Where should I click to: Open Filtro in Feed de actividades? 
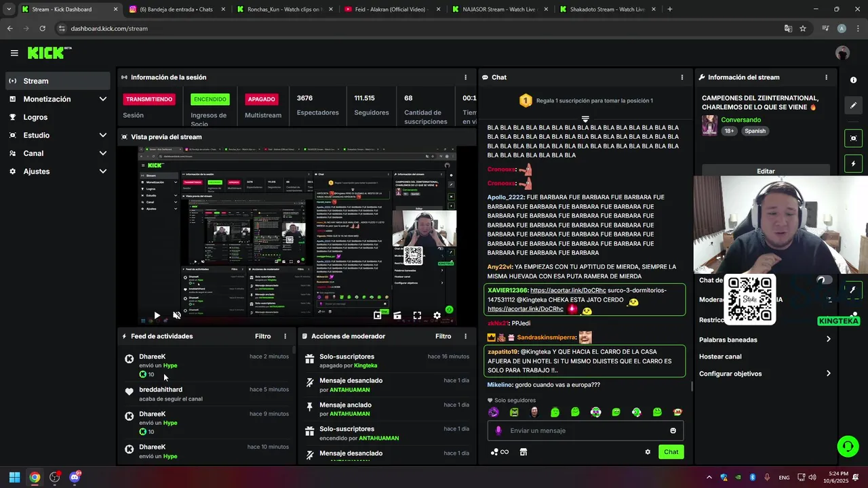(x=263, y=336)
